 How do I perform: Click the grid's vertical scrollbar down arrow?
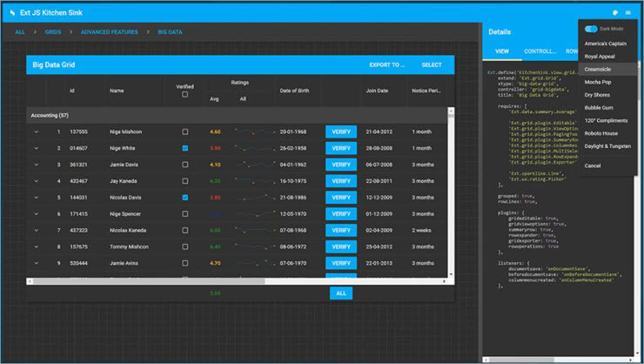(451, 274)
